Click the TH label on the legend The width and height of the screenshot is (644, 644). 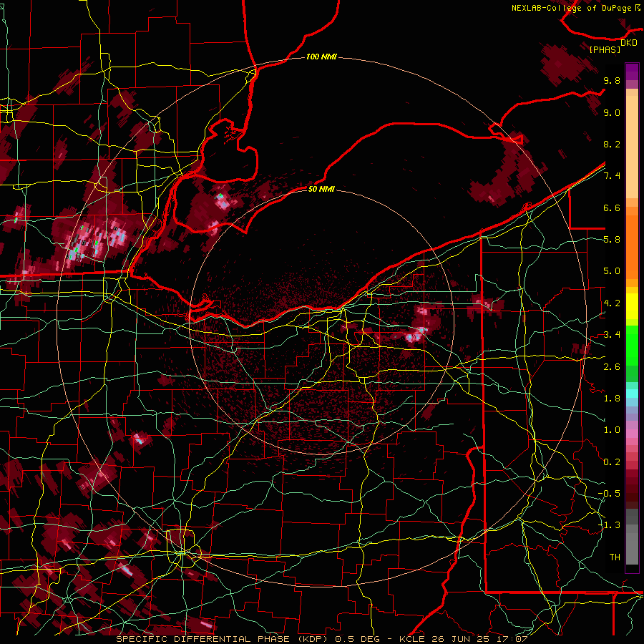(615, 557)
